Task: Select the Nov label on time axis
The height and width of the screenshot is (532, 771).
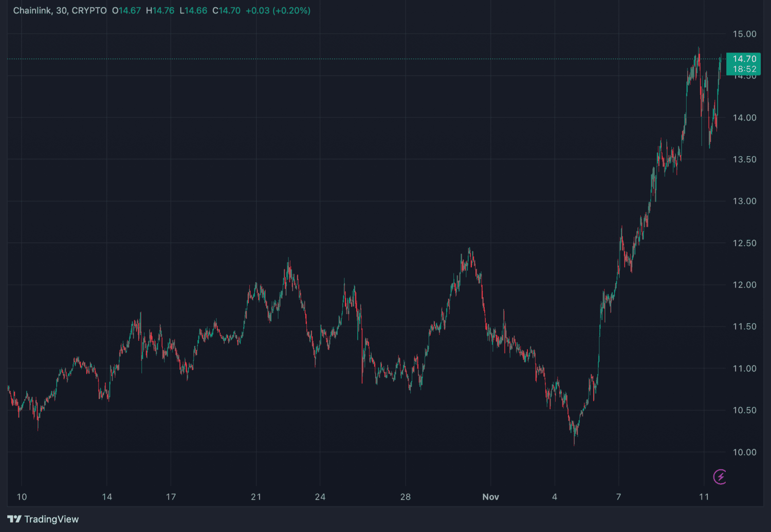Action: coord(490,497)
